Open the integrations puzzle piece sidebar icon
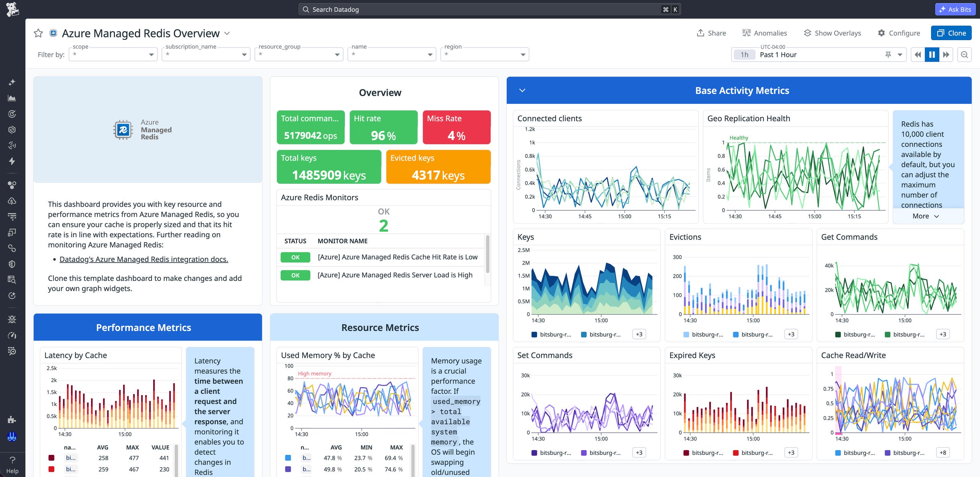Screen dimensions: 980x477 pyautogui.click(x=12, y=420)
